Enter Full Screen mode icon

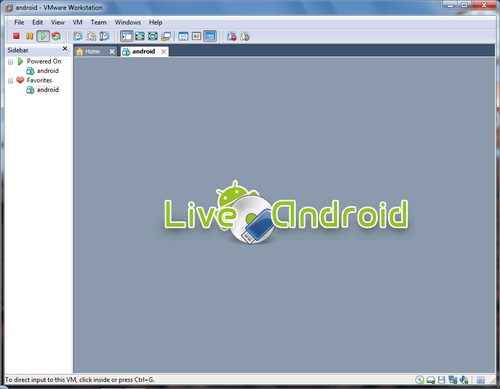(x=153, y=36)
